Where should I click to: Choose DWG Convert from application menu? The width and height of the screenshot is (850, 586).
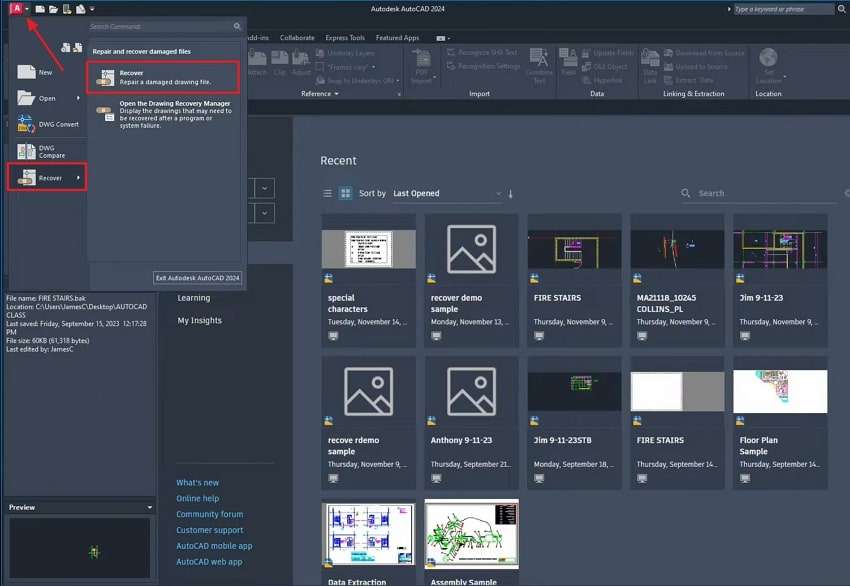[48, 124]
